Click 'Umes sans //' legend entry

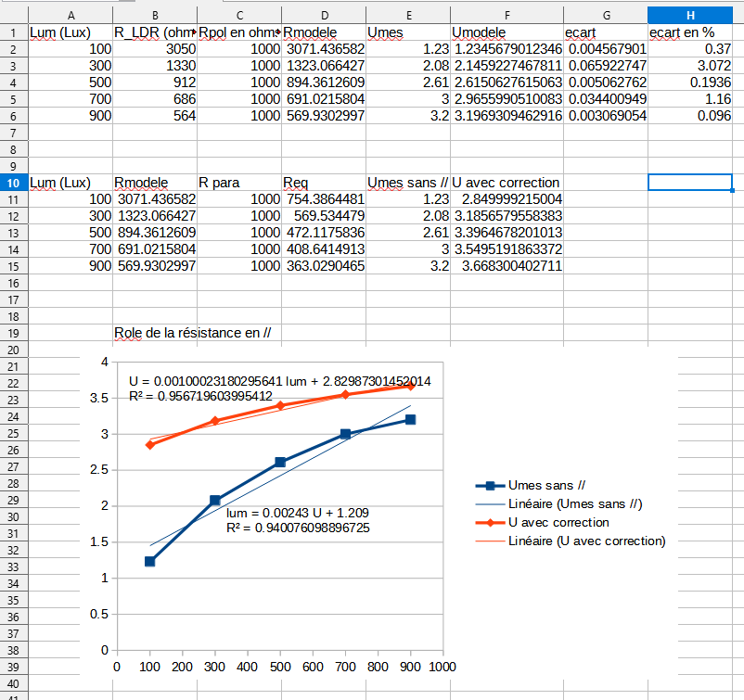pos(546,486)
